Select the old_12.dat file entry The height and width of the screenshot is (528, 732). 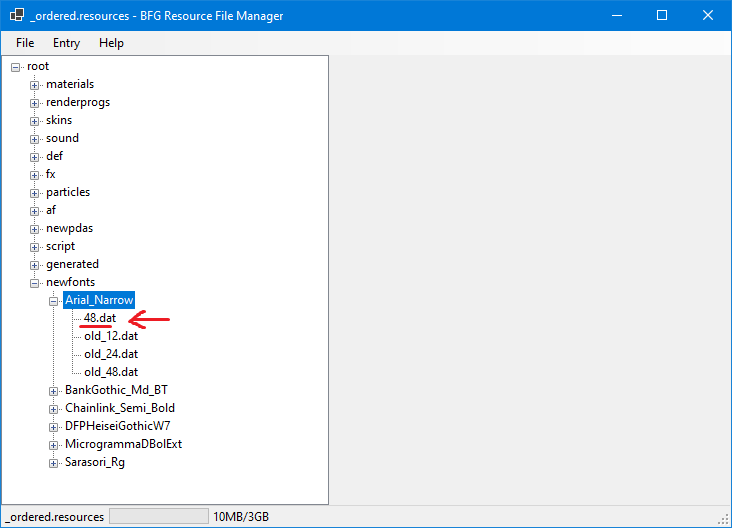[x=111, y=336]
